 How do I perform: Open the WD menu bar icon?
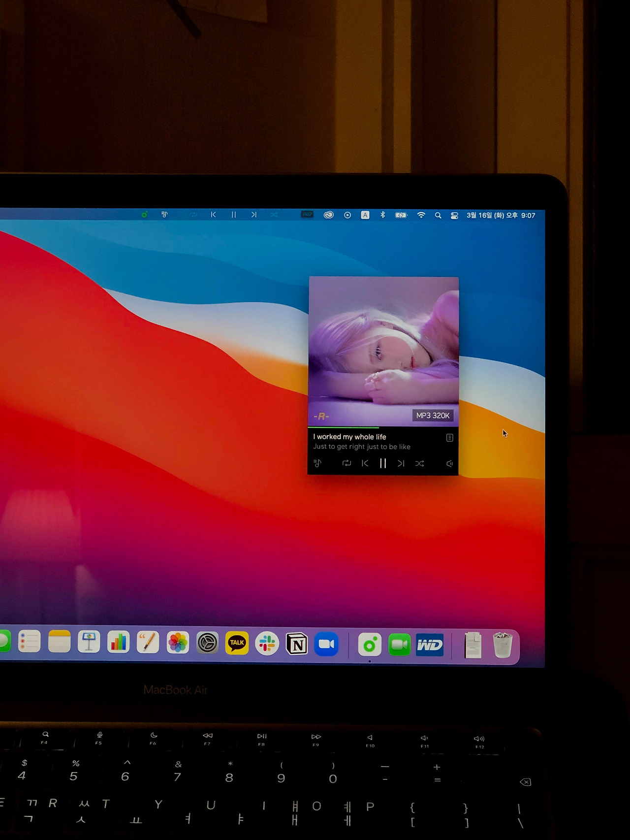[x=307, y=214]
